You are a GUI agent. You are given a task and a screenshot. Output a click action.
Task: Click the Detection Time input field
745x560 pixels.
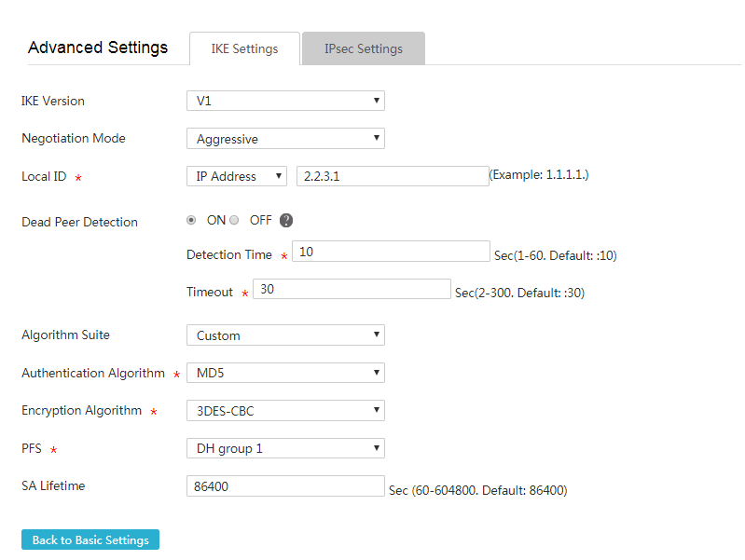point(391,252)
